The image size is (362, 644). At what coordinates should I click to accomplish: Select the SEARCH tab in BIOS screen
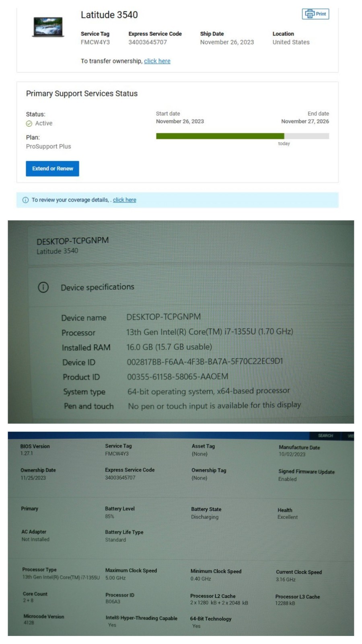(x=325, y=436)
